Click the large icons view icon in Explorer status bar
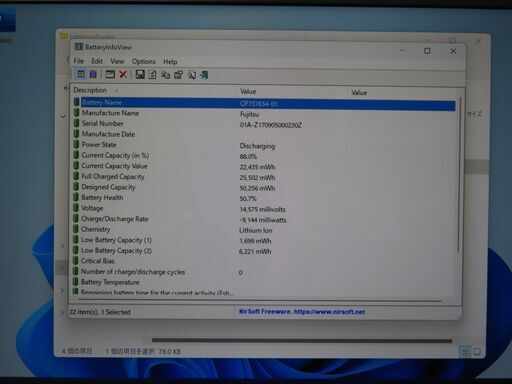Screen dimensions: 512x384 coord(477,352)
